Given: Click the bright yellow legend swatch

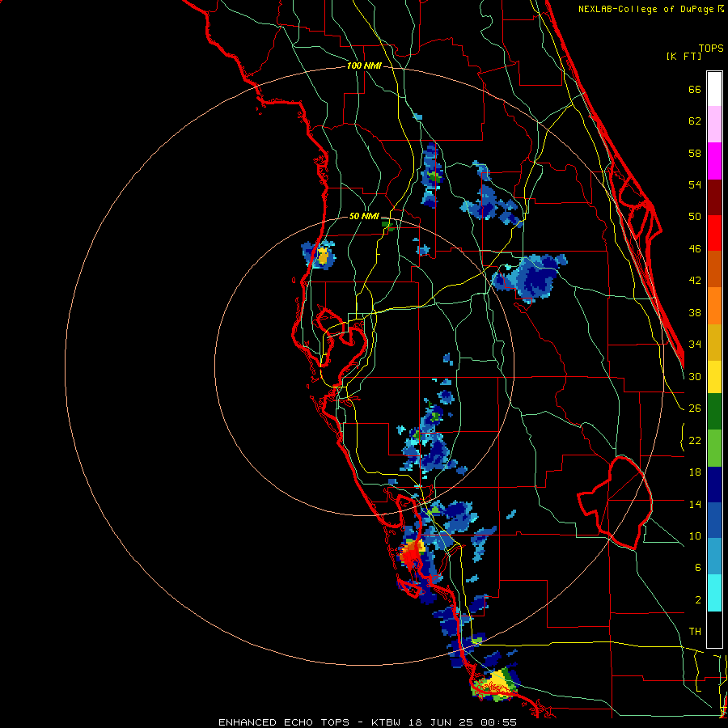Looking at the screenshot, I should [x=714, y=376].
